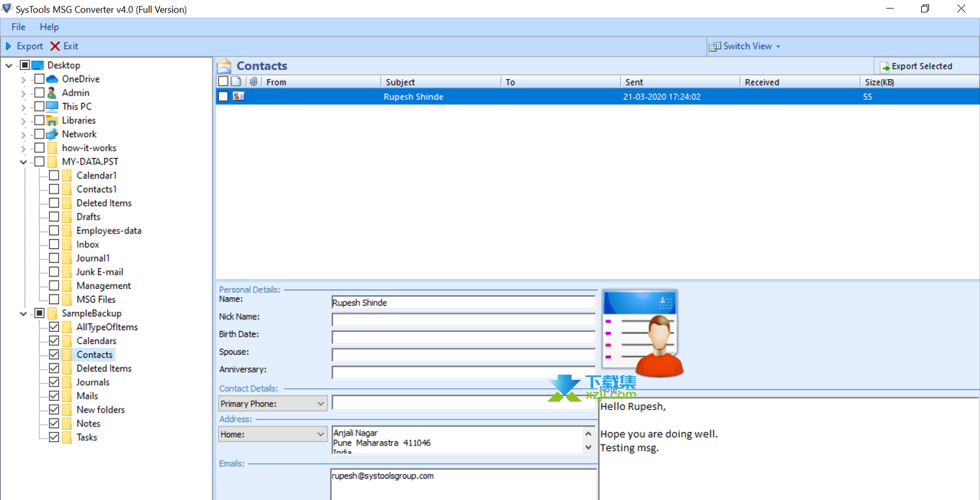Click the address box scroll down arrow
The width and height of the screenshot is (980, 500).
point(589,447)
